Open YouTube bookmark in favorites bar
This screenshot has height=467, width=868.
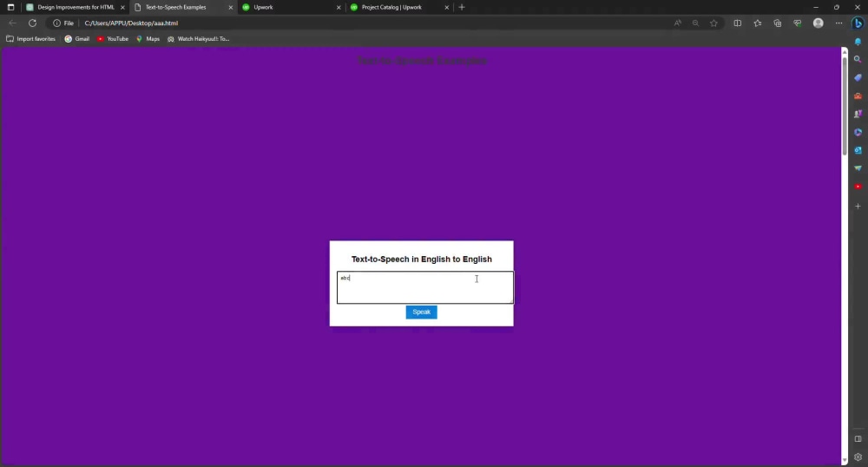(x=112, y=39)
